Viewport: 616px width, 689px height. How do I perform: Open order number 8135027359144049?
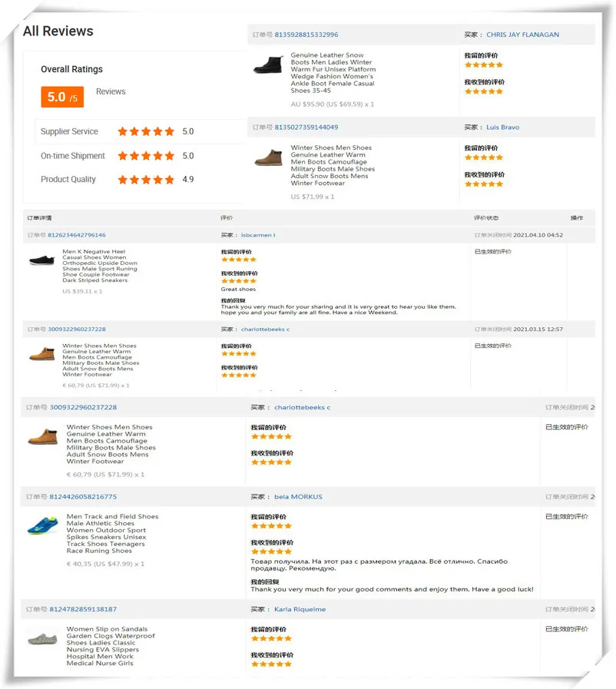point(306,128)
